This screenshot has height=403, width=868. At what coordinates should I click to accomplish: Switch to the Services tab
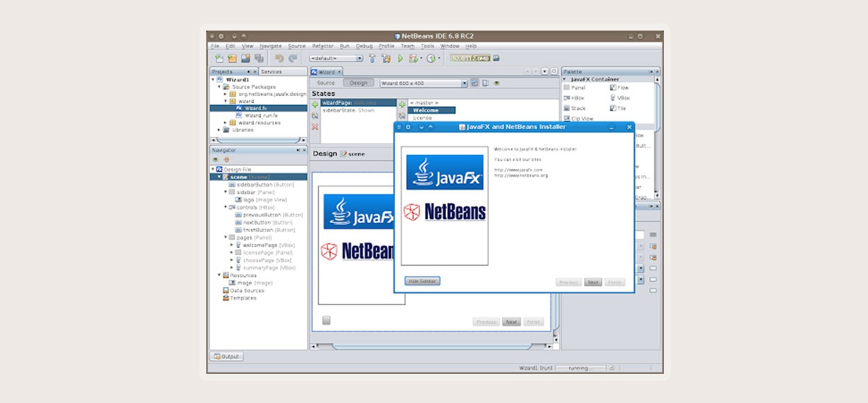(272, 72)
